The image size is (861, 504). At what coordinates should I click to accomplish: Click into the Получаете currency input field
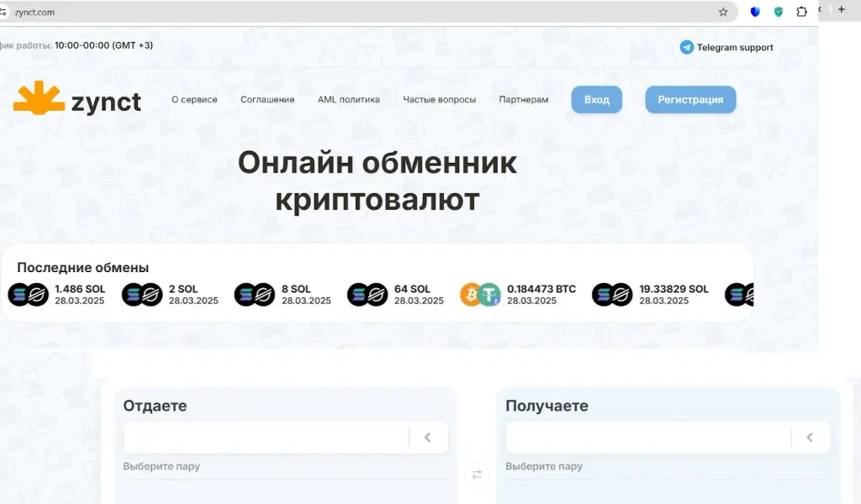click(648, 437)
